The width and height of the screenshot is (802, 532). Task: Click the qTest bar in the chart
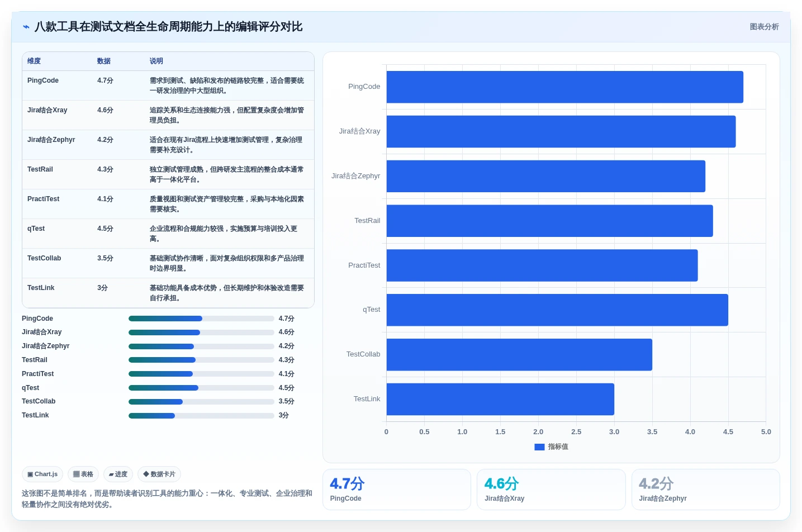pos(557,310)
